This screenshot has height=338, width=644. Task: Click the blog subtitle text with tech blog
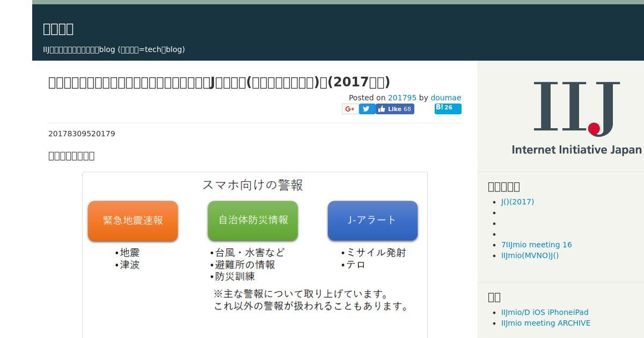114,49
